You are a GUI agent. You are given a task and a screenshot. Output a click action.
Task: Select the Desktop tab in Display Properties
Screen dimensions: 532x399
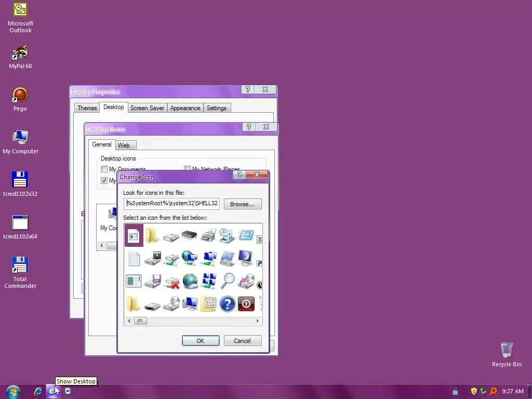coord(114,107)
